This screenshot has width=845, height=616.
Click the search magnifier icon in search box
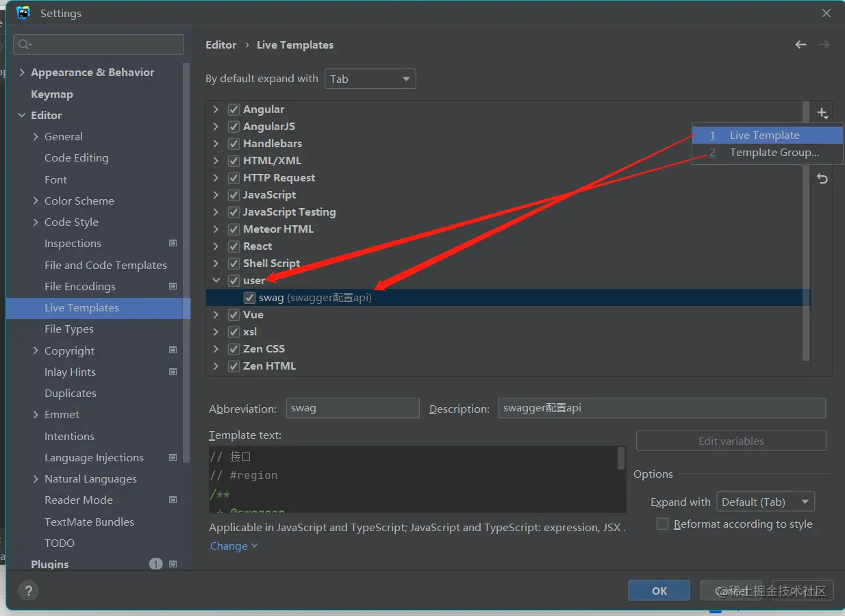pos(24,44)
